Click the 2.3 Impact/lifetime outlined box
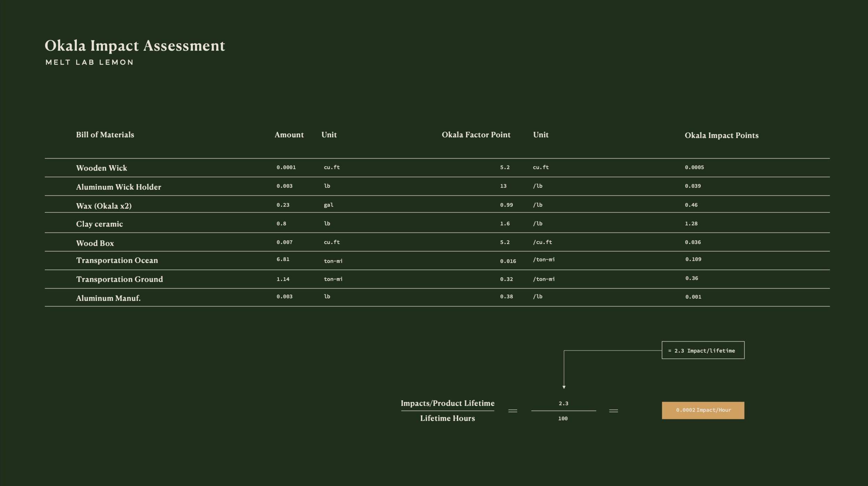This screenshot has height=486, width=868. click(x=703, y=351)
